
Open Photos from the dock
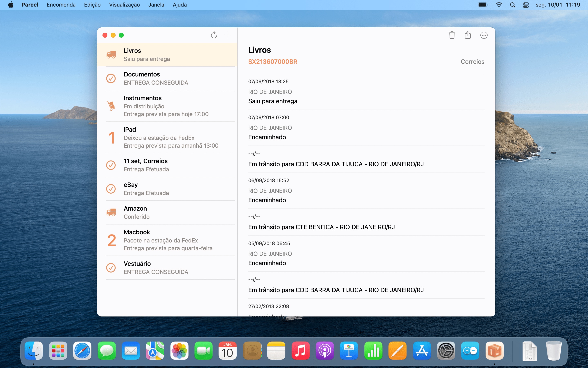point(179,351)
